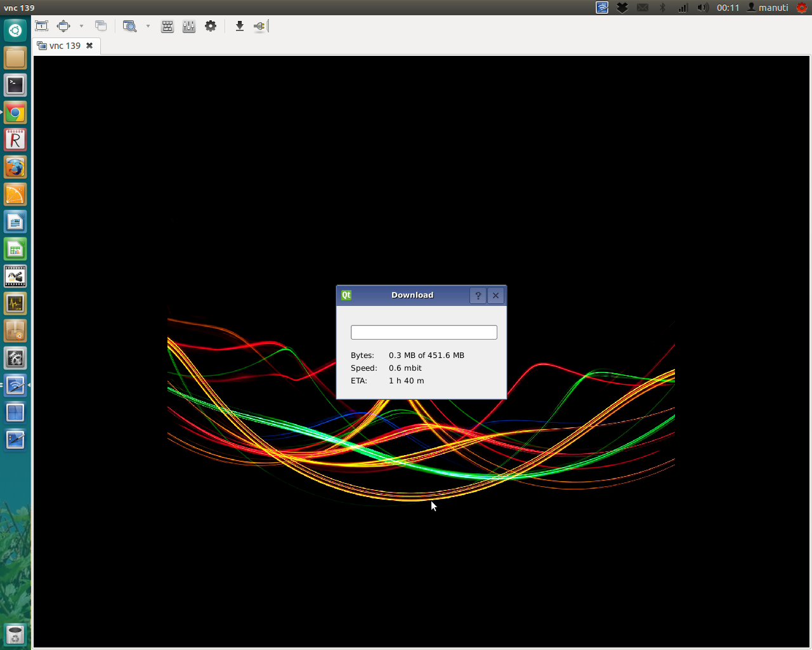Launch Google Chrome from the launcher
Image resolution: width=812 pixels, height=650 pixels.
coord(15,113)
